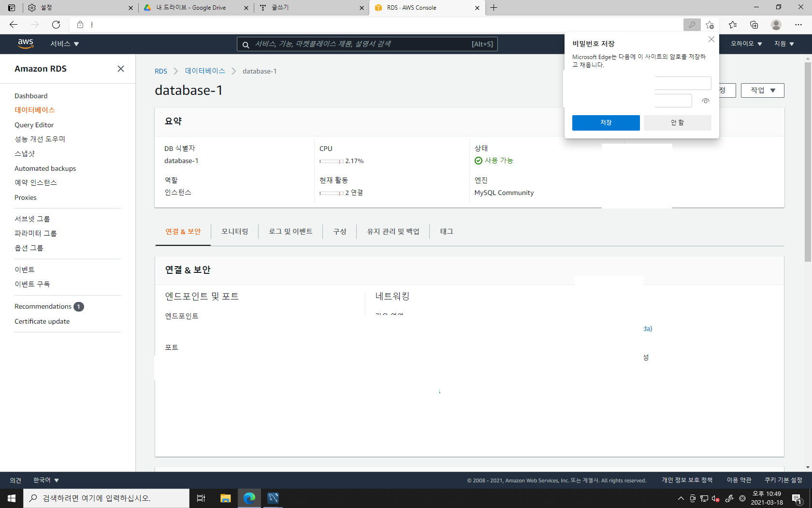The image size is (812, 508).
Task: Click 안 함 to decline saving password
Action: [x=678, y=123]
